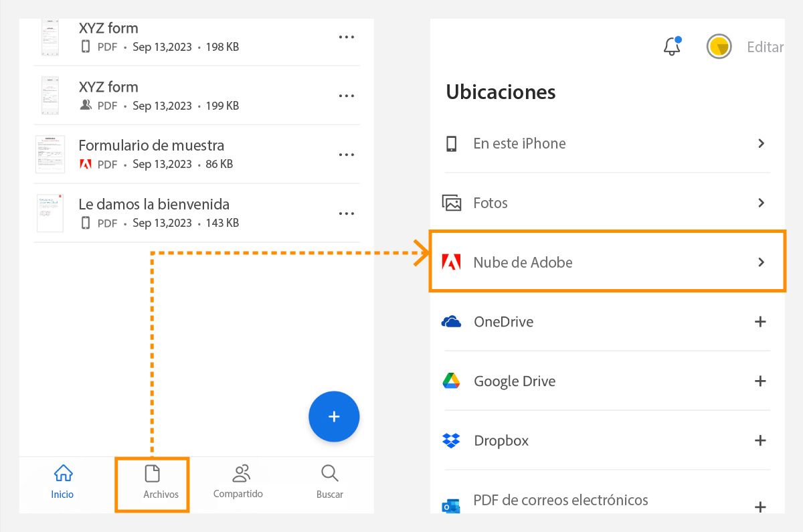Open the Fotos location icon
The image size is (803, 532).
(x=452, y=203)
